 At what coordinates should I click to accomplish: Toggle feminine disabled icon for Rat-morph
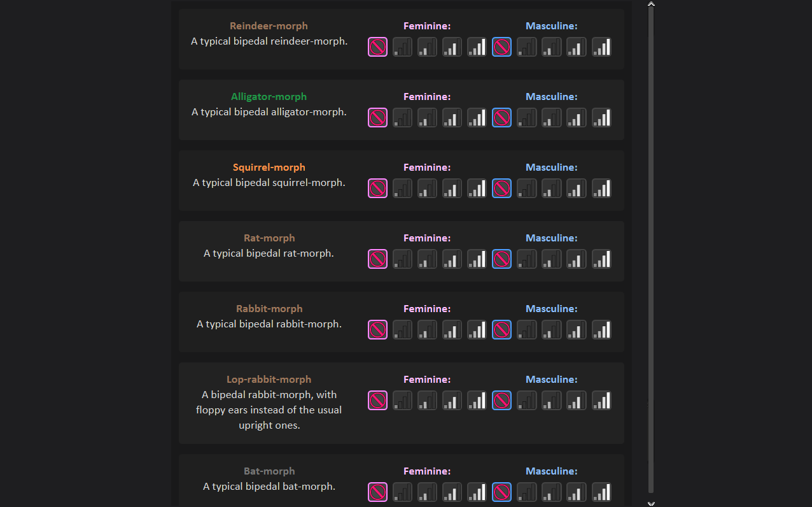click(377, 259)
